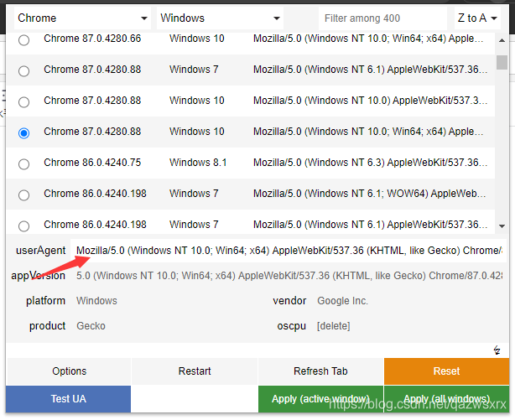Click the Chrome 86.0.4240.75 version text
Viewport: 515px width, 420px height.
pos(92,163)
